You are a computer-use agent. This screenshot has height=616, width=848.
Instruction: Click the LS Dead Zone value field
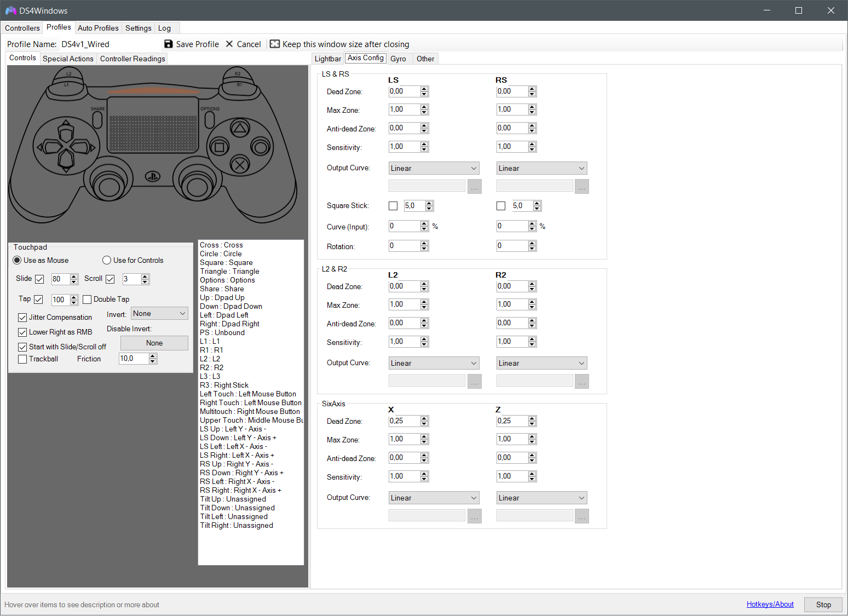(405, 91)
